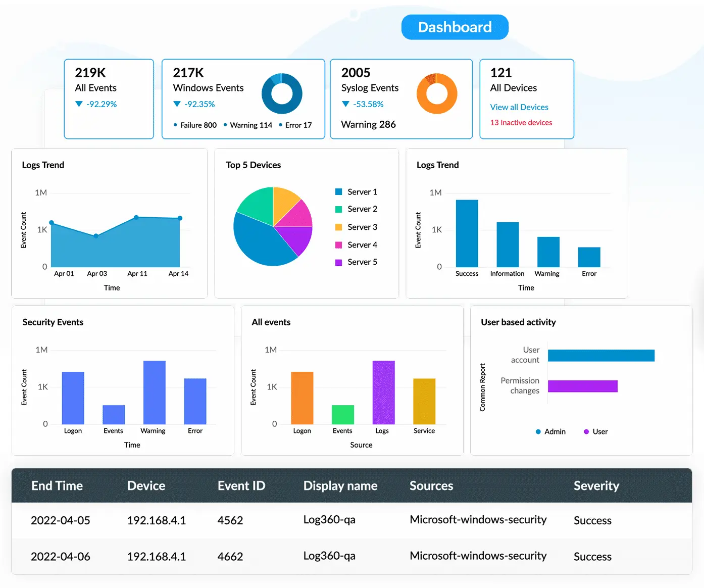Click the User based activity panel title
Image resolution: width=704 pixels, height=588 pixels.
click(x=518, y=322)
